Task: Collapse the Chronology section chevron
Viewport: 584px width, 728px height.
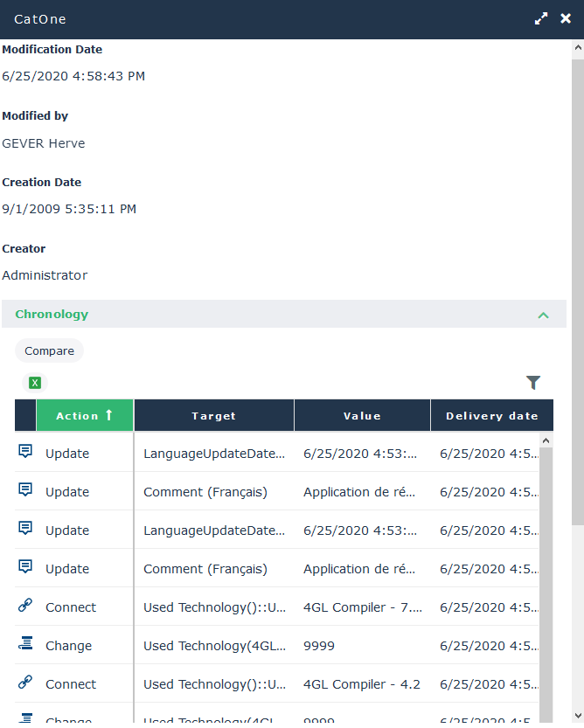Action: [x=543, y=315]
